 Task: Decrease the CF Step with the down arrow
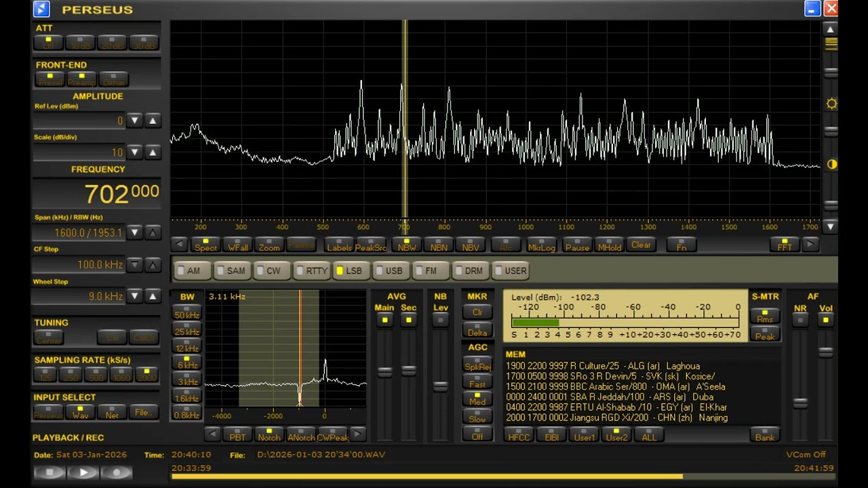pyautogui.click(x=135, y=264)
